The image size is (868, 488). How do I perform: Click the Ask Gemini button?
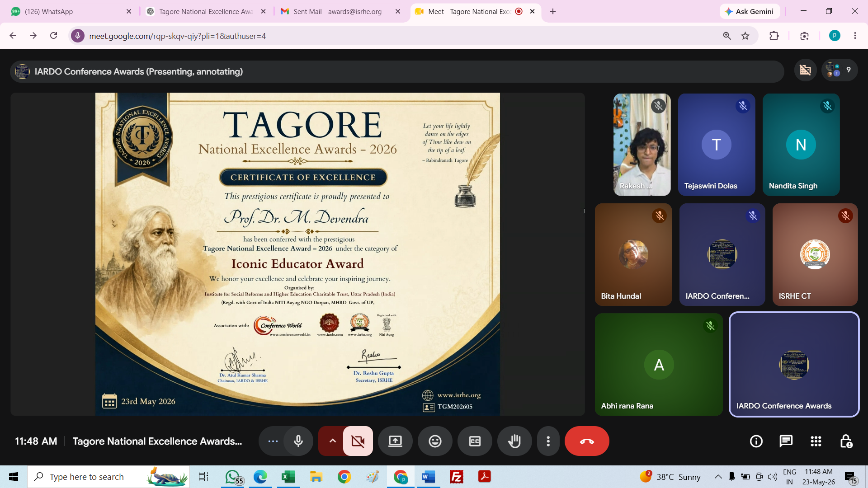750,11
